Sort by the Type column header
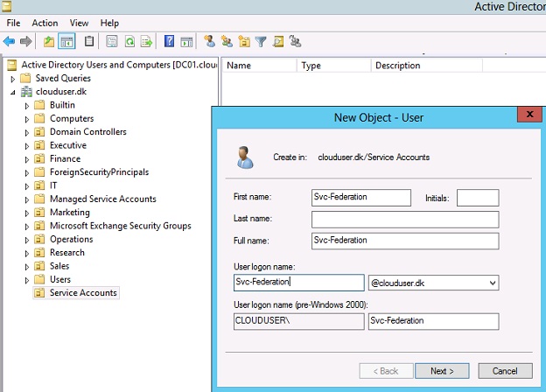Image resolution: width=546 pixels, height=392 pixels. [333, 66]
